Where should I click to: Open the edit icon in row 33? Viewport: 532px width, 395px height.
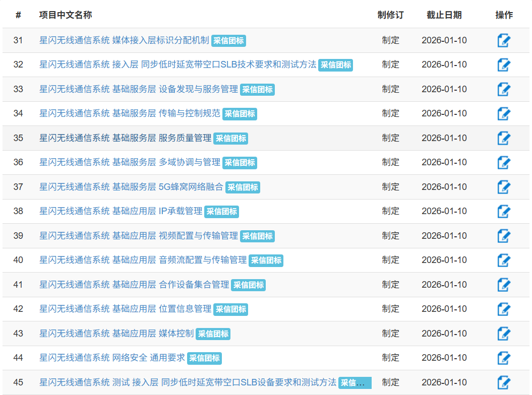coord(504,89)
